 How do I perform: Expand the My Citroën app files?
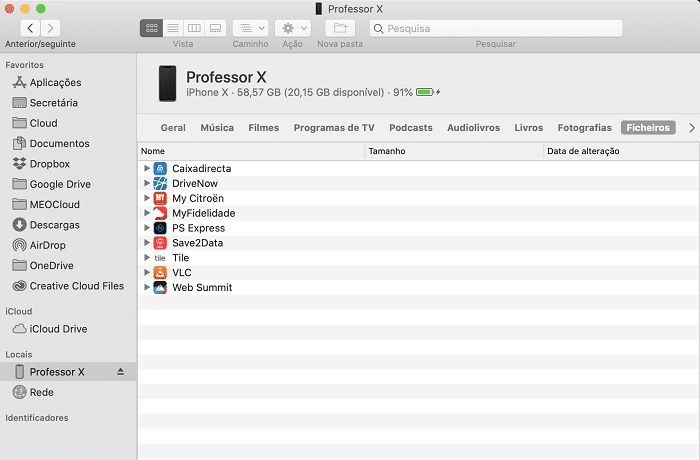point(146,198)
